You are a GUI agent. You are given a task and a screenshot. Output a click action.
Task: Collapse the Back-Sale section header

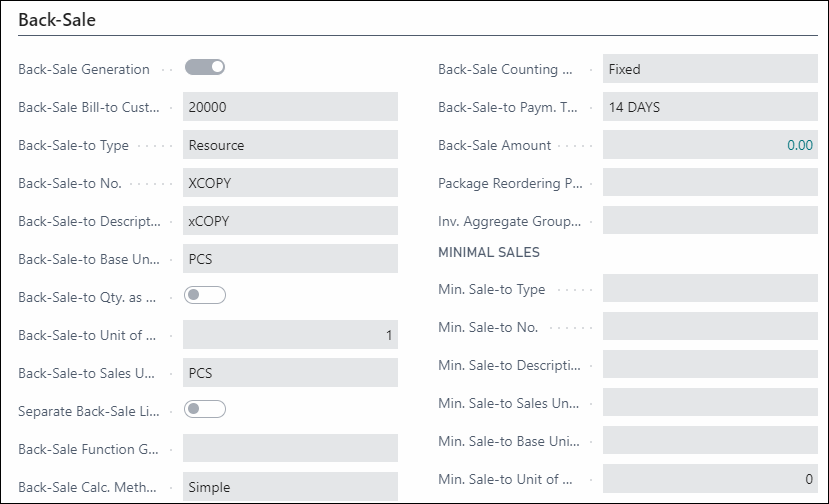(57, 20)
